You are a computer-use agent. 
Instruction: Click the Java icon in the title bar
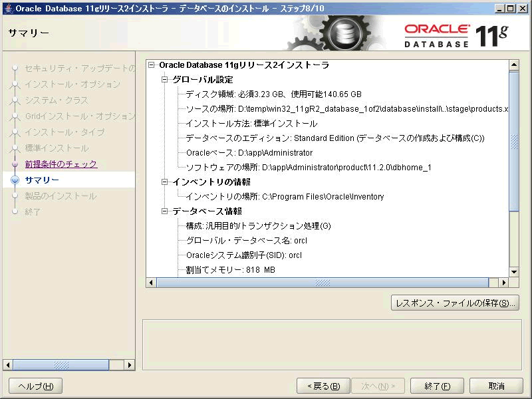7,8
